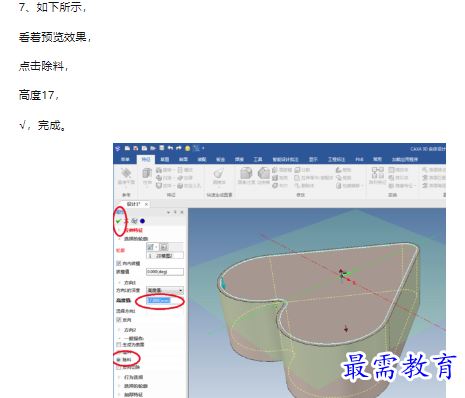
Task: Click the selected sketch list field showing 2D草图
Action: (x=165, y=255)
